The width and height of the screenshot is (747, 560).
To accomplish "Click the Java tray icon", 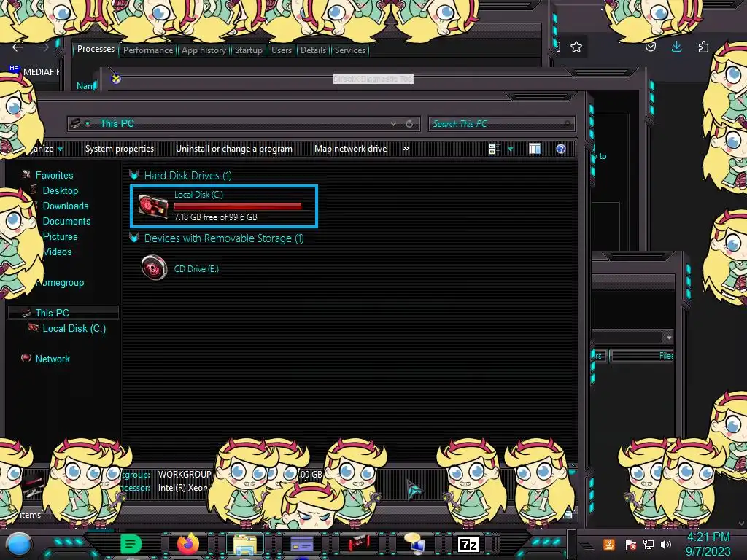I will click(x=609, y=544).
